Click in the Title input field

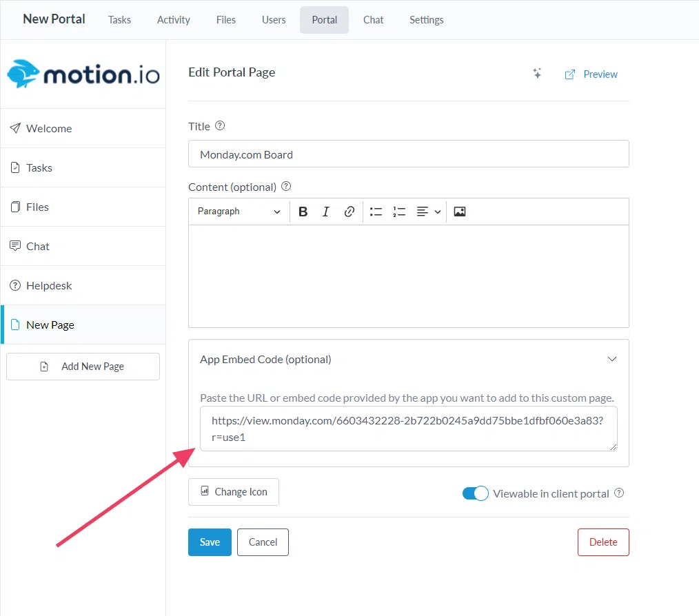point(408,154)
